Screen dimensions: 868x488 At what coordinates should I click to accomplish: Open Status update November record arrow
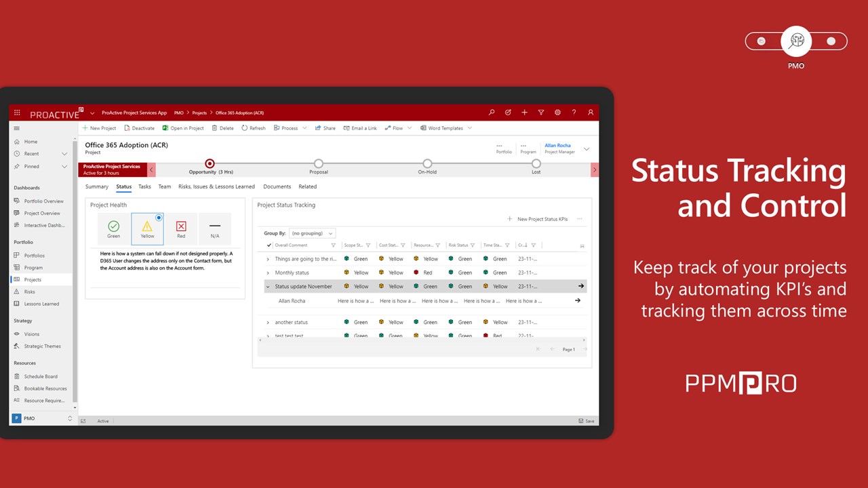580,287
